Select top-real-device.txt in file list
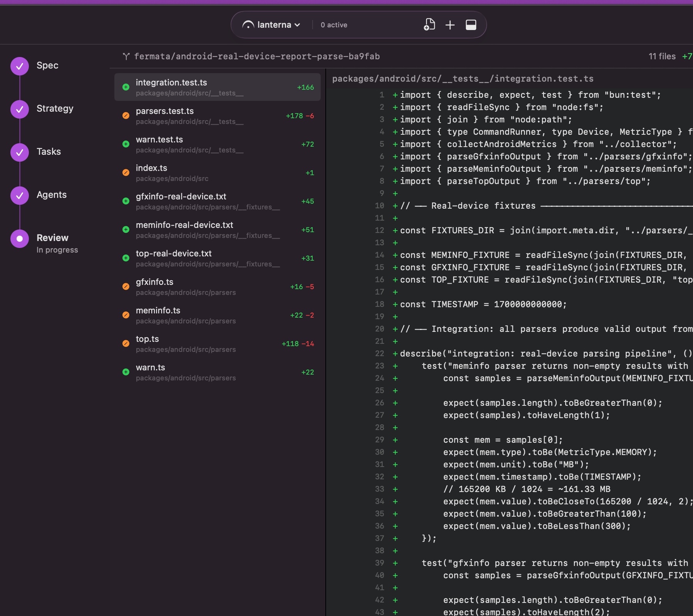The width and height of the screenshot is (693, 616). pos(218,258)
